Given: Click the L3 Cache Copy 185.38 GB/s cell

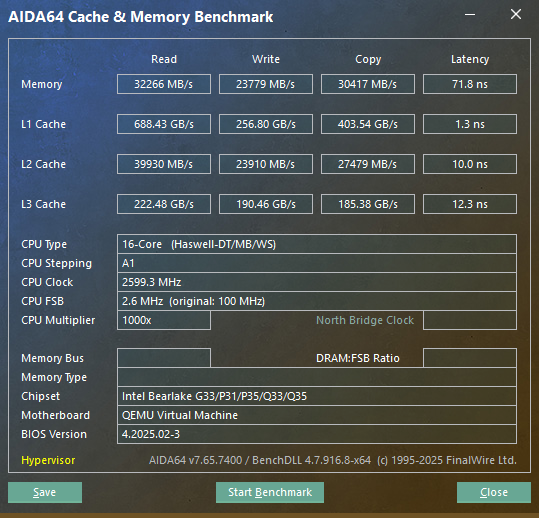Looking at the screenshot, I should point(368,204).
